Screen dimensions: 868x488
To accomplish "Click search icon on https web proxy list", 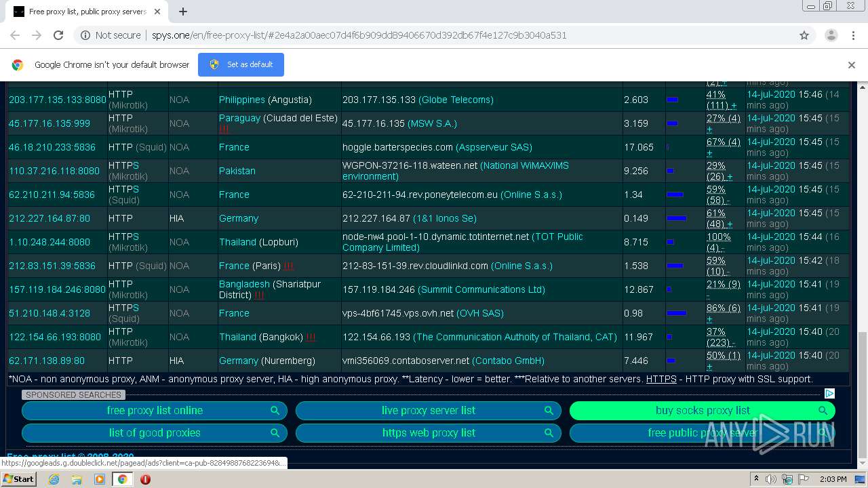I will tap(549, 433).
